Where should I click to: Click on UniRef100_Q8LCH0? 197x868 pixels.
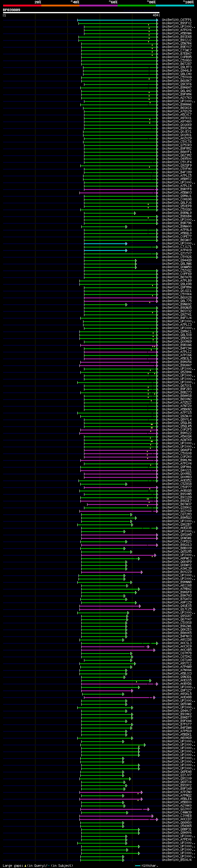(177, 74)
